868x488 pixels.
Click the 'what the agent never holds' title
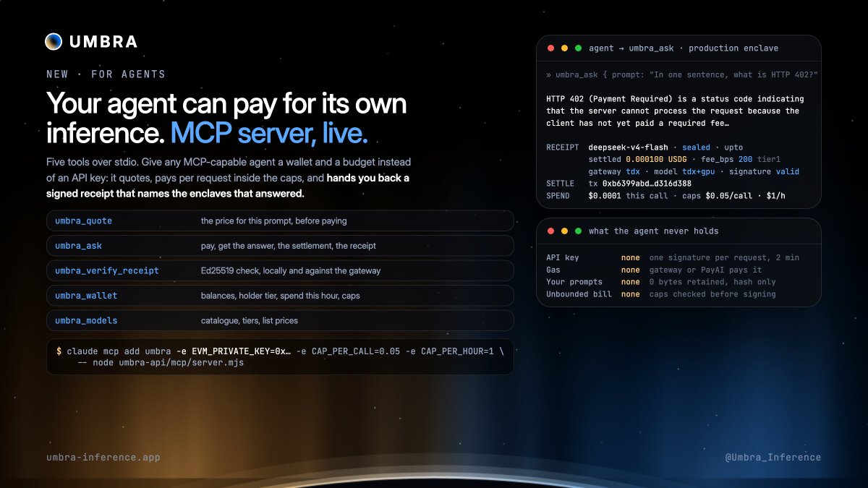click(654, 231)
